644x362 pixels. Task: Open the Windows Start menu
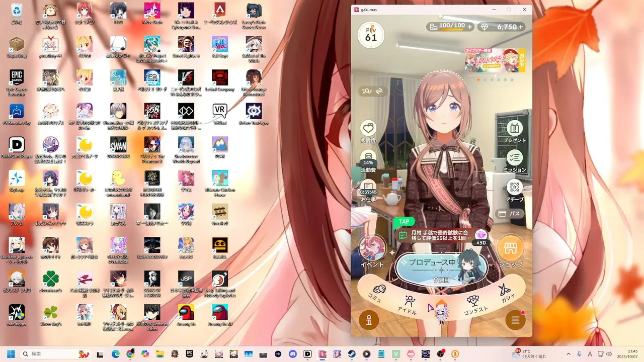(x=11, y=354)
